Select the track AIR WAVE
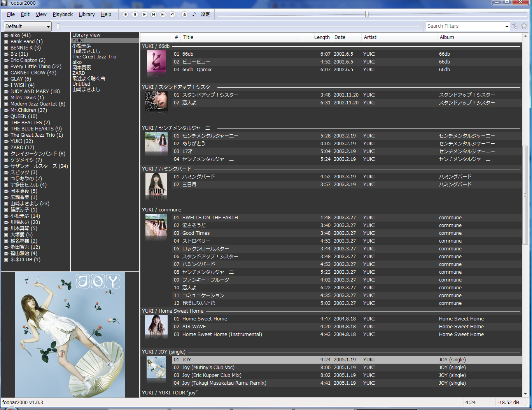The image size is (532, 410). tap(347, 327)
